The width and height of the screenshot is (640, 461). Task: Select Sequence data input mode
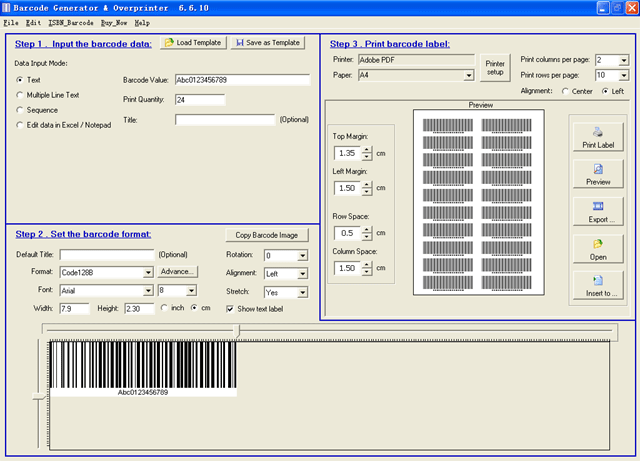(x=19, y=110)
